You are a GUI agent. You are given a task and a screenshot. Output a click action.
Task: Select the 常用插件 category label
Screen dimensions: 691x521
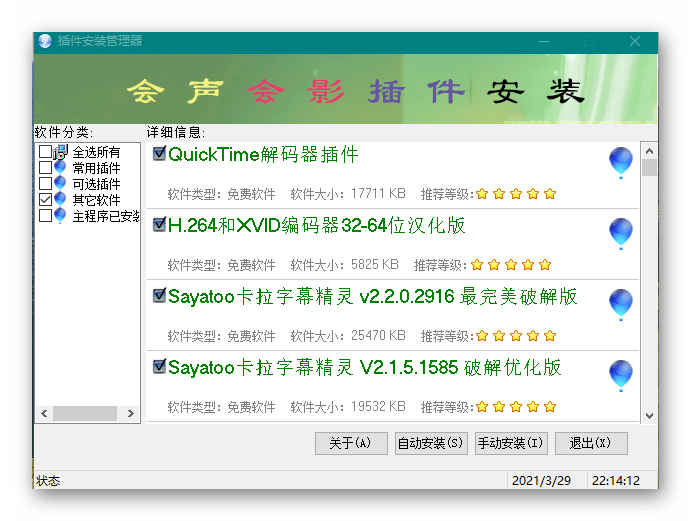tap(96, 168)
